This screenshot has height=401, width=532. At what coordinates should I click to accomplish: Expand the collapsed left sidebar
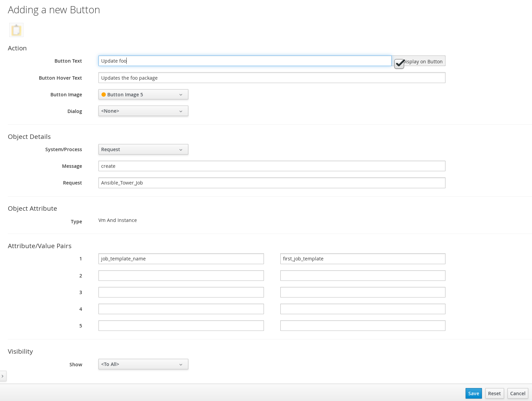click(x=3, y=376)
